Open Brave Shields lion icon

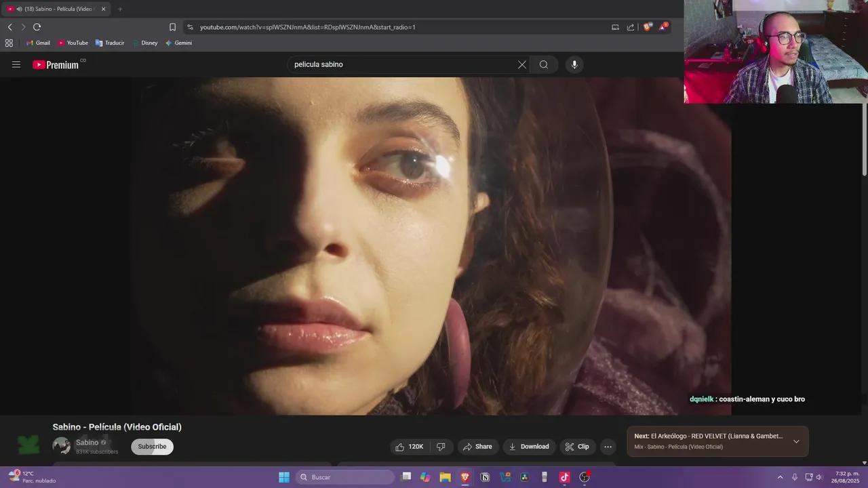click(x=648, y=27)
